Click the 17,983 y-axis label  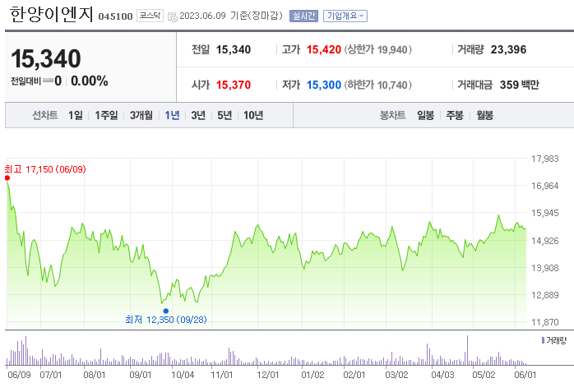pyautogui.click(x=545, y=159)
